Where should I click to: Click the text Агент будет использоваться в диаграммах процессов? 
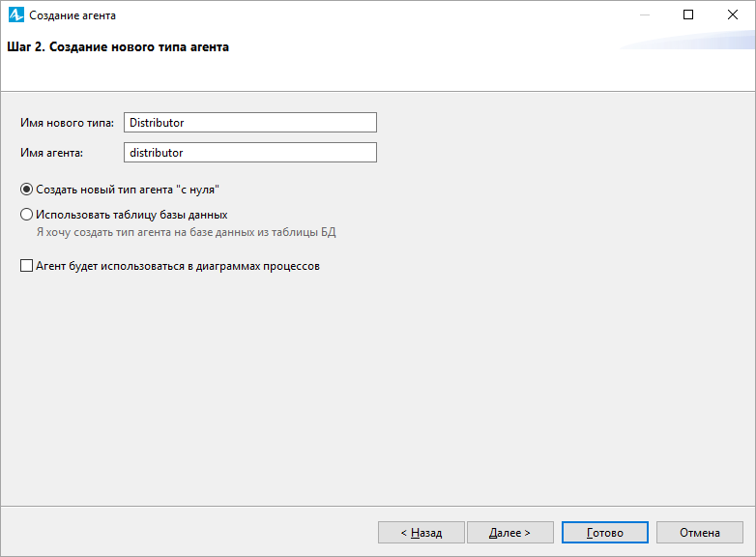pos(178,266)
